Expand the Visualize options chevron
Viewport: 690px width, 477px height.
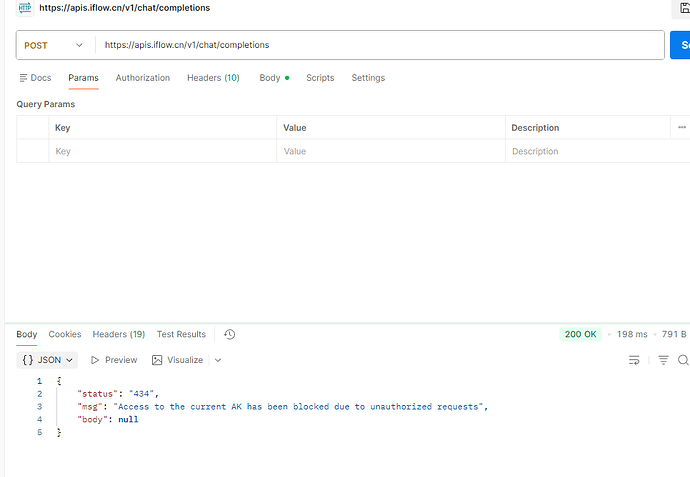pos(218,360)
